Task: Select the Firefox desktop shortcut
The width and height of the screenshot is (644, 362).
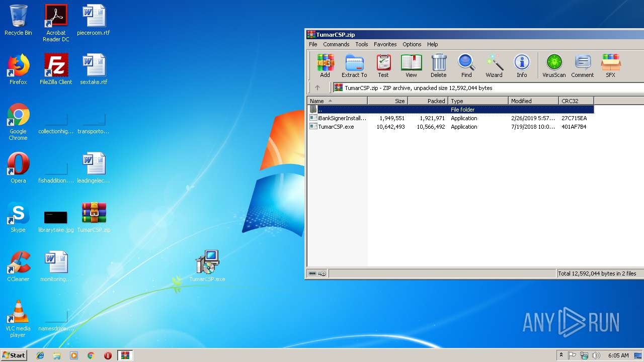Action: [x=18, y=69]
